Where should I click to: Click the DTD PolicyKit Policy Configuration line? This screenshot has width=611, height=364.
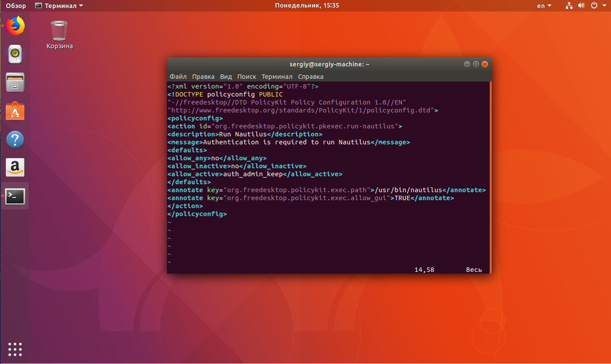(287, 102)
